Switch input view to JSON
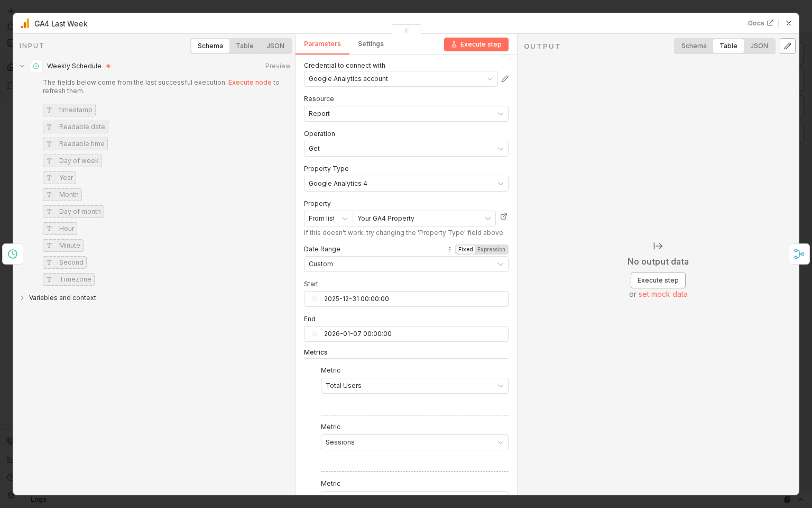Viewport: 812px width, 508px height. tap(275, 46)
